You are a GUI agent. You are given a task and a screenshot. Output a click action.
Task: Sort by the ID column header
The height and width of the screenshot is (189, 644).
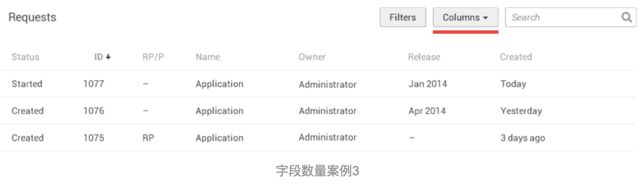tap(98, 57)
